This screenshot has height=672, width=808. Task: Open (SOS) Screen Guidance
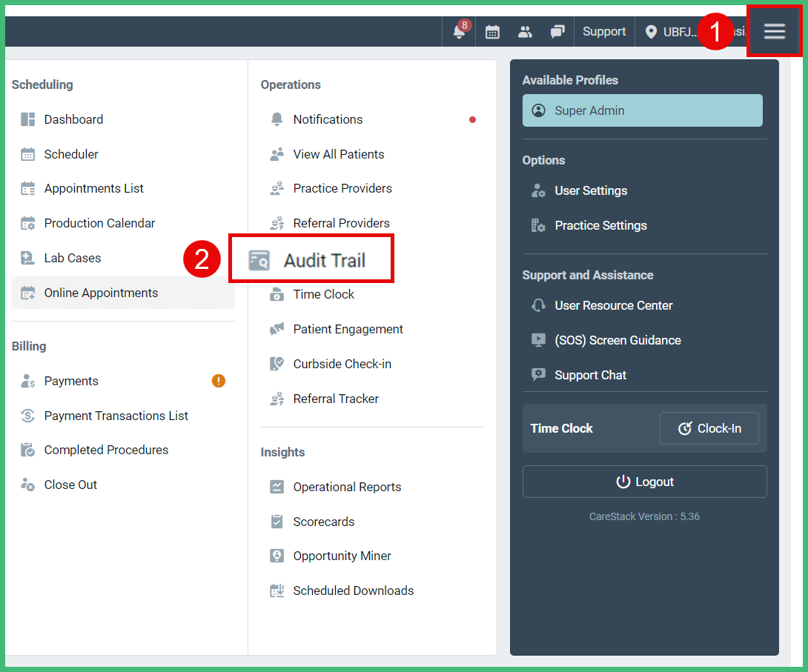coord(617,339)
